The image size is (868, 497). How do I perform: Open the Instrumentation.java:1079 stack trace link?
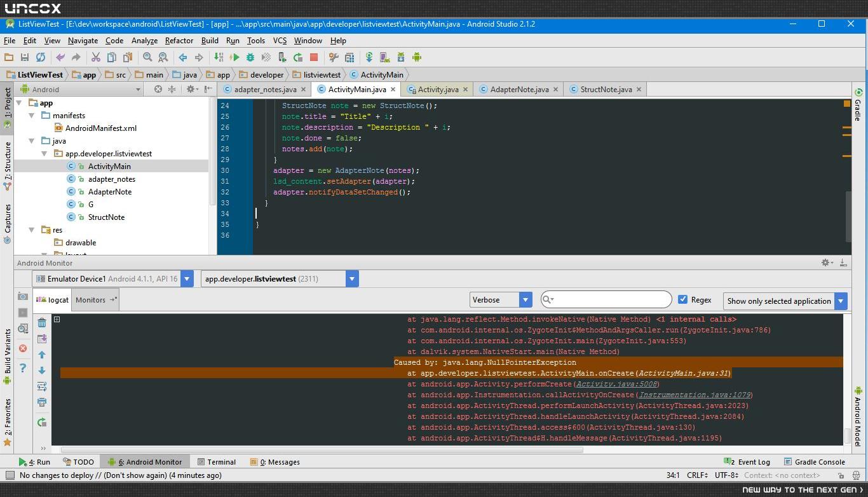tap(694, 395)
